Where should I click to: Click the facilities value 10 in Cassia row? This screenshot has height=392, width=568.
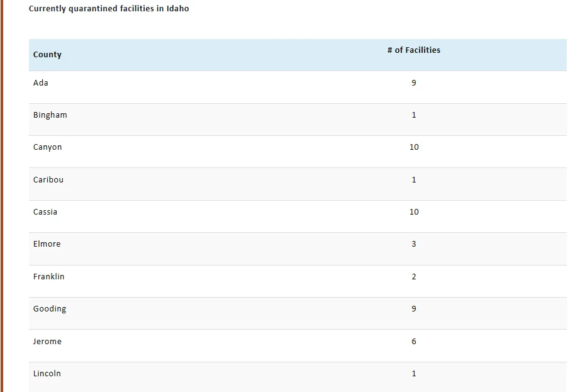[414, 212]
